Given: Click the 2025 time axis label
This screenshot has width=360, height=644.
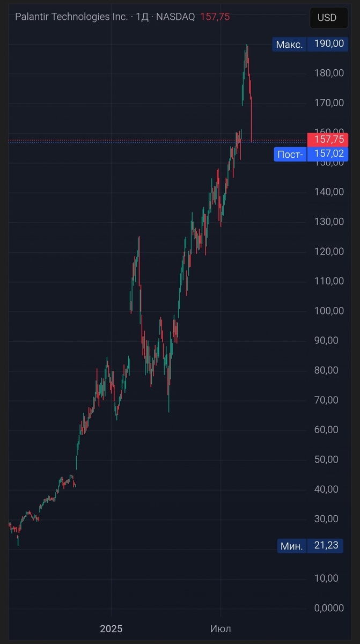Looking at the screenshot, I should pyautogui.click(x=112, y=628).
